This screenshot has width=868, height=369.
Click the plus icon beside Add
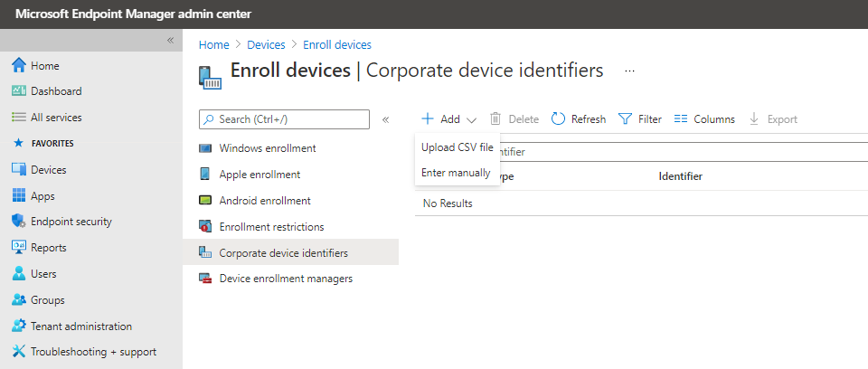coord(428,118)
